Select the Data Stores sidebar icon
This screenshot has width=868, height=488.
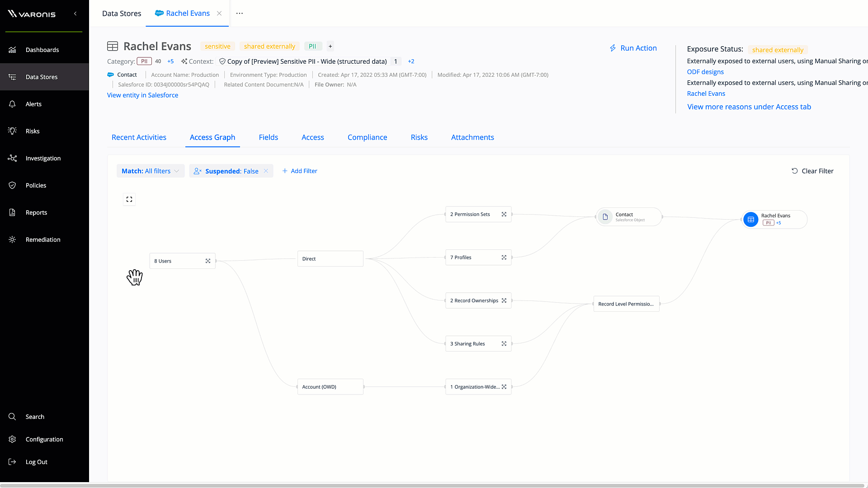12,77
